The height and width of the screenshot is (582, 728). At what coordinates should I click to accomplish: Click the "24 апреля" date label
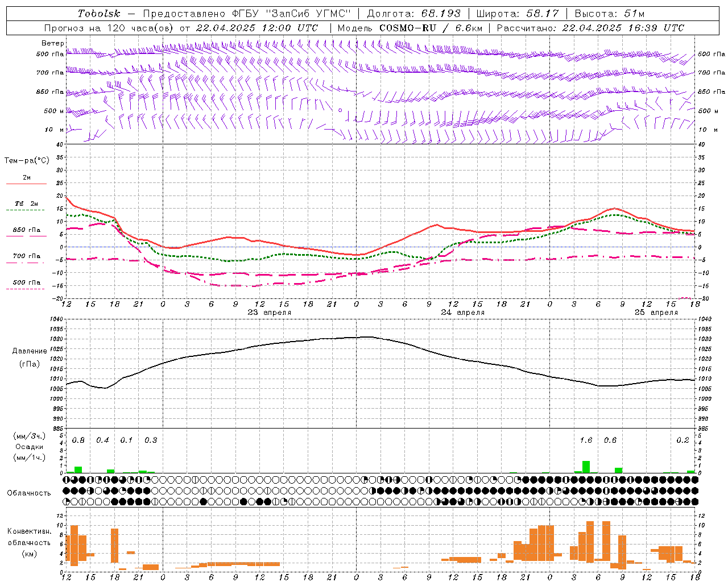pyautogui.click(x=463, y=313)
